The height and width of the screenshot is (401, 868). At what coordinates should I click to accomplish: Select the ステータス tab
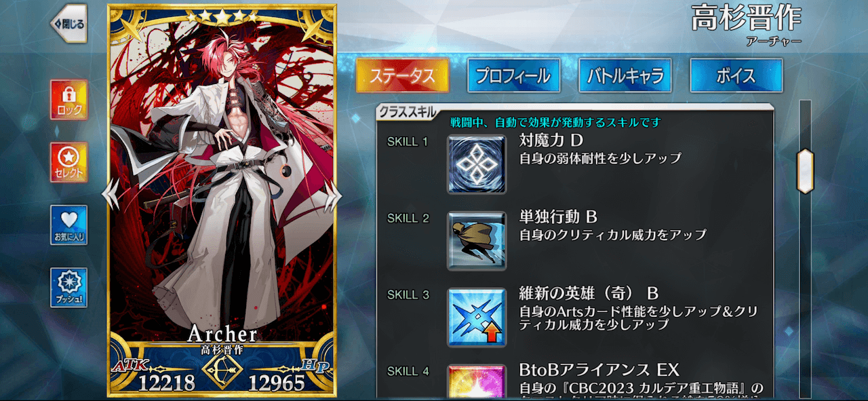pos(402,75)
